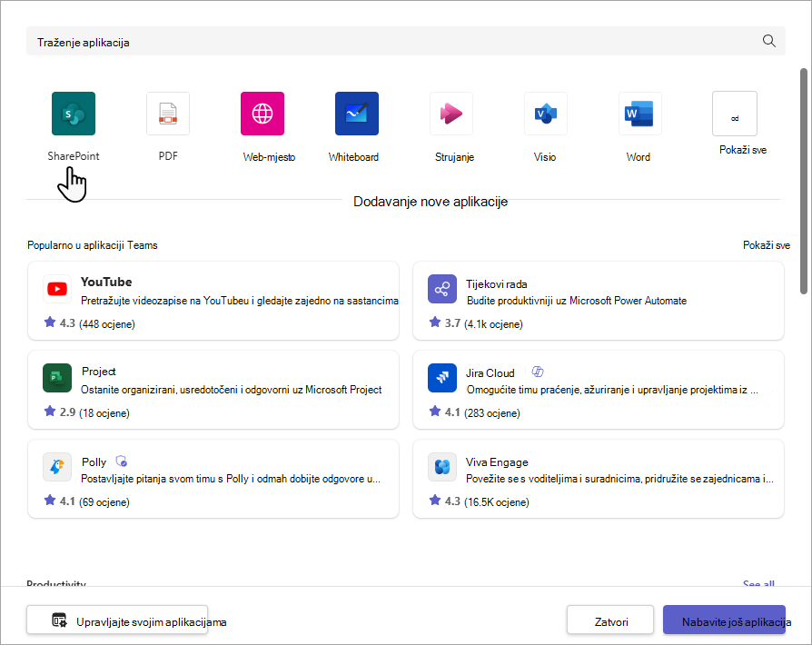
Task: Click the Copilot badge beside Jira Cloud
Action: click(x=538, y=372)
